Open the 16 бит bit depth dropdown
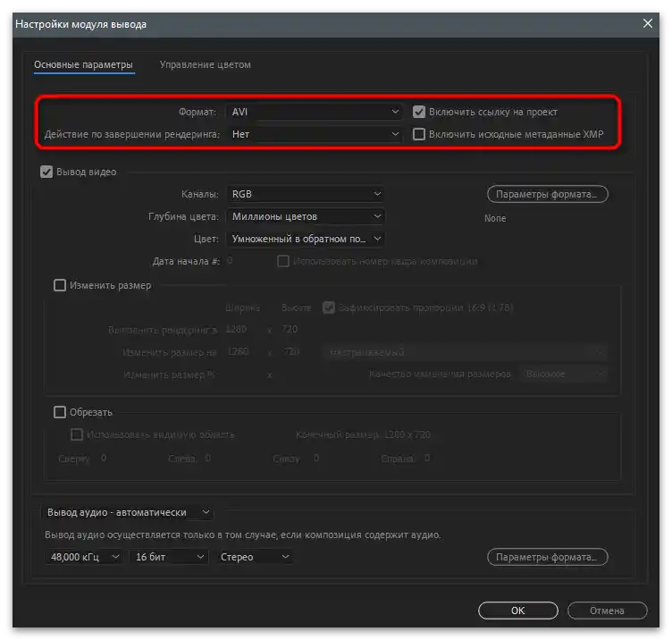 pyautogui.click(x=169, y=557)
